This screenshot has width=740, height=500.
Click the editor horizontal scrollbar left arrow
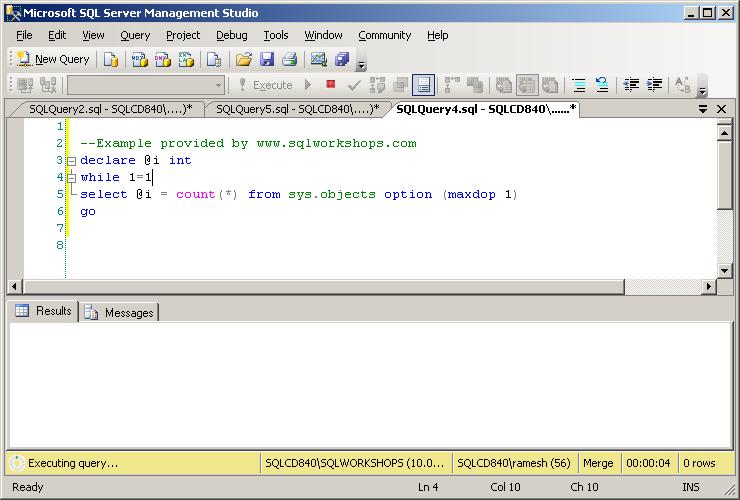[15, 286]
